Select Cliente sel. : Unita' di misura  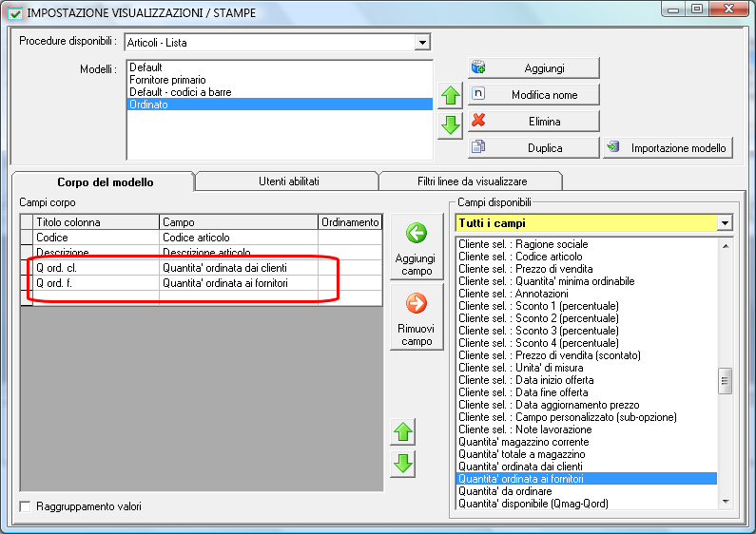587,368
